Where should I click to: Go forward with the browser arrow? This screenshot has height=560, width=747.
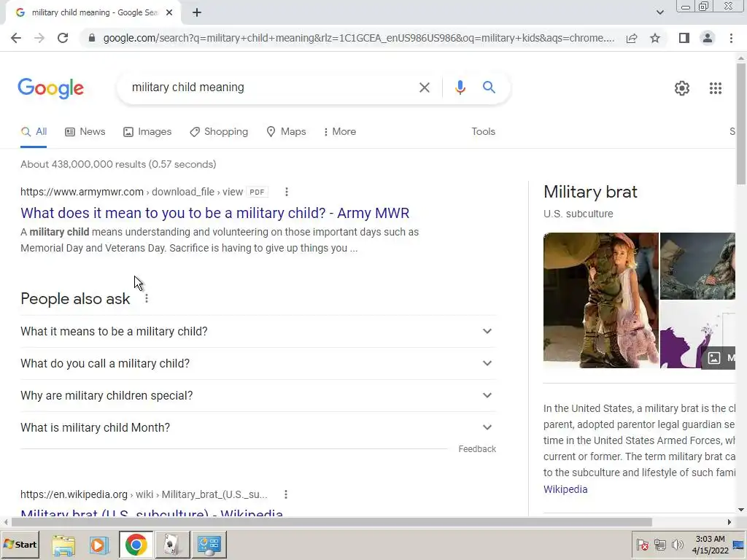(x=39, y=38)
